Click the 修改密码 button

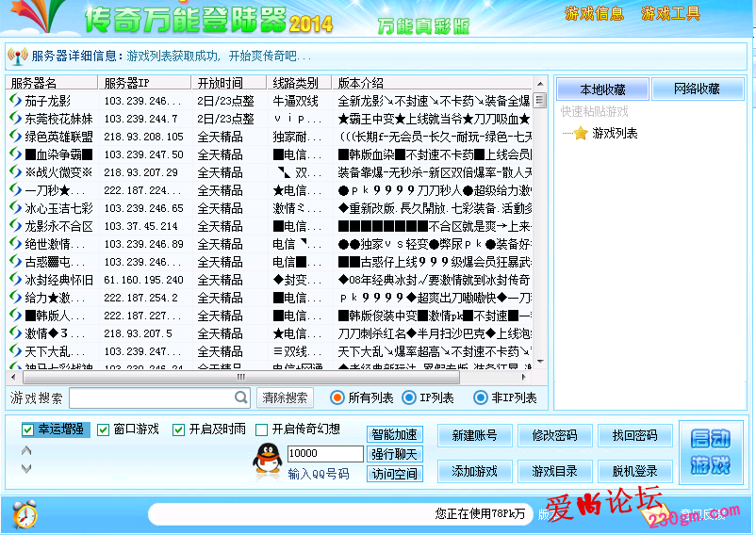pyautogui.click(x=554, y=435)
